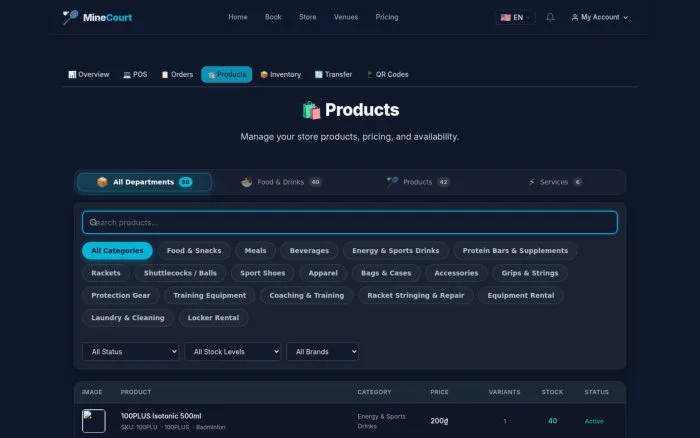
Task: Open the All Status dropdown
Action: 130,352
